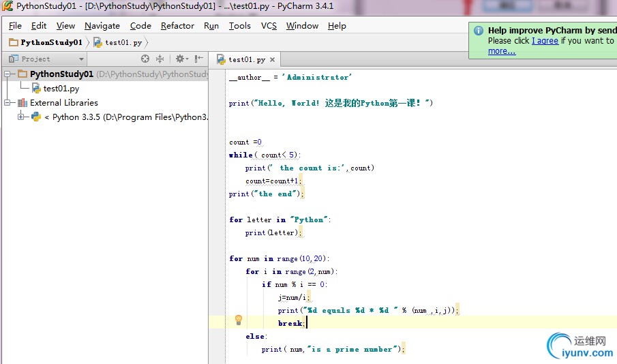Viewport: 617px width, 364px height.
Task: Click the yellow intention lightbulb in gutter
Action: point(239,320)
